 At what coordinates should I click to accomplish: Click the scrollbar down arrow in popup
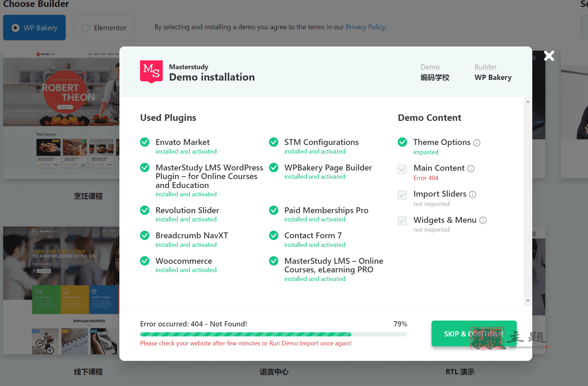tap(528, 301)
